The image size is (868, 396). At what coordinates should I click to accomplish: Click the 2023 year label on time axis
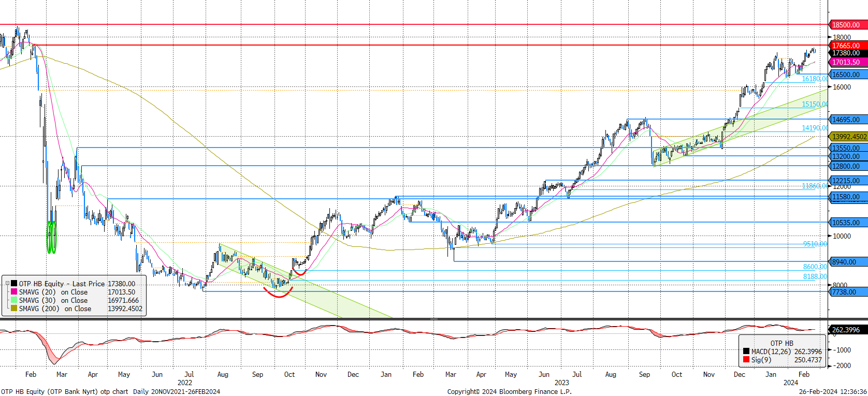pyautogui.click(x=562, y=383)
